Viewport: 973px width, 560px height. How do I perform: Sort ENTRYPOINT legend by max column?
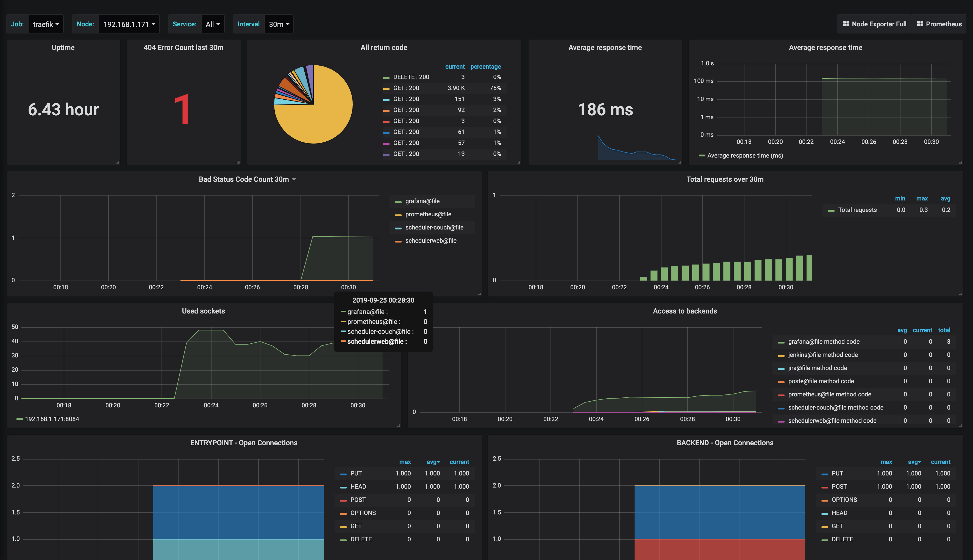405,462
